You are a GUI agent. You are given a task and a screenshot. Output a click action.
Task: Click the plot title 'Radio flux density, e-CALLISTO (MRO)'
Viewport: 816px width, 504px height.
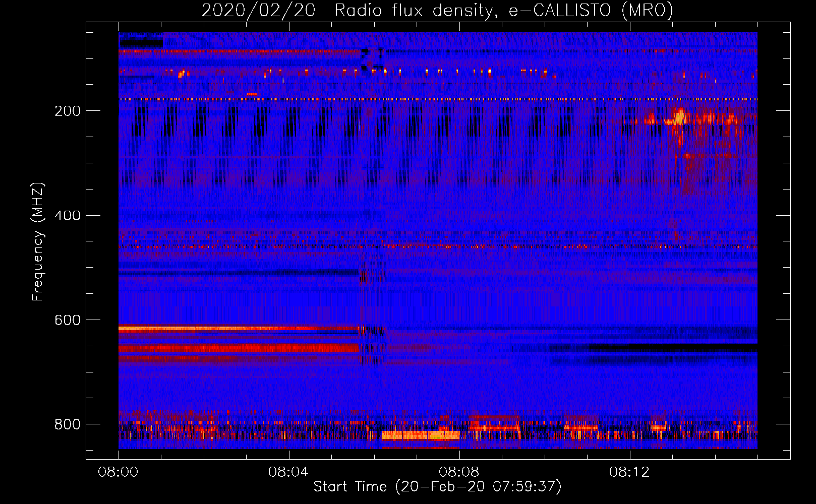coord(503,11)
